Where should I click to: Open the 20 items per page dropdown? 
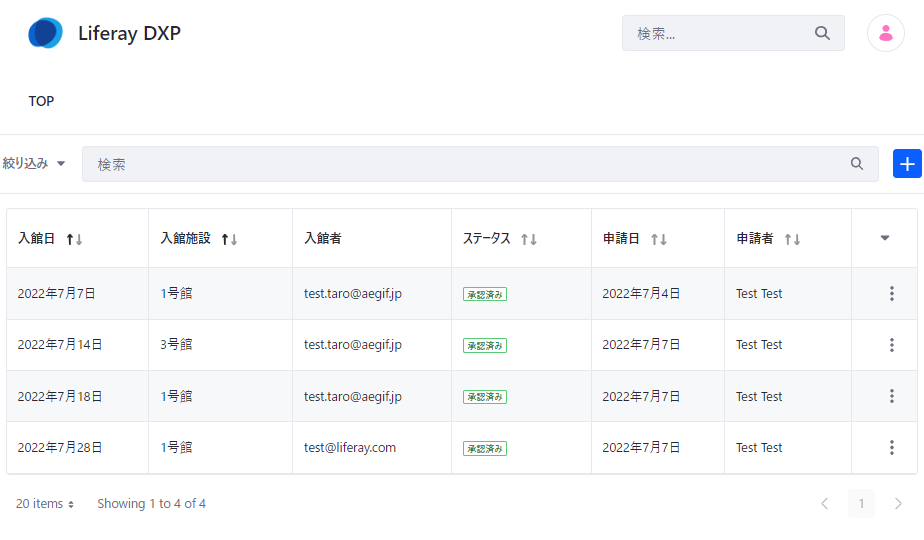45,504
